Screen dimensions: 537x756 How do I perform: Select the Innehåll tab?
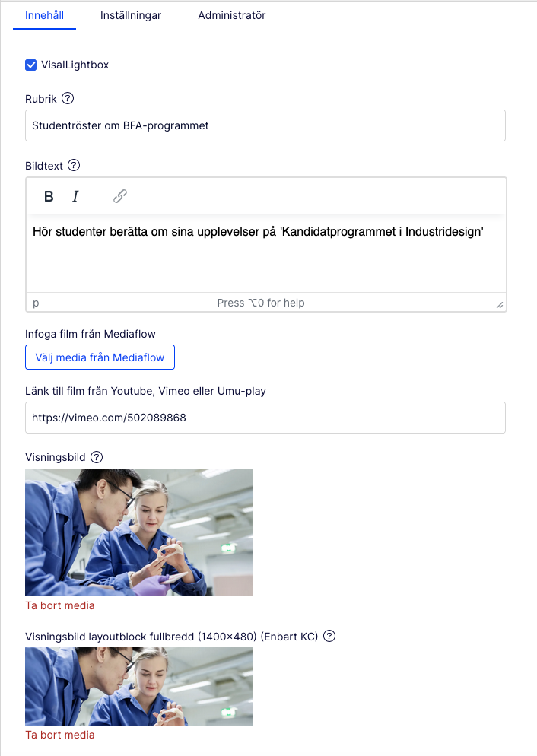pos(44,15)
